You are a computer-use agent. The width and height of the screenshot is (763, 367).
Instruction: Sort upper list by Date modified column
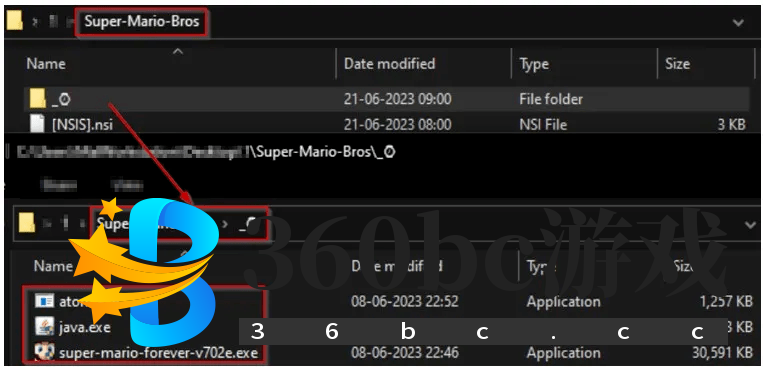point(389,64)
